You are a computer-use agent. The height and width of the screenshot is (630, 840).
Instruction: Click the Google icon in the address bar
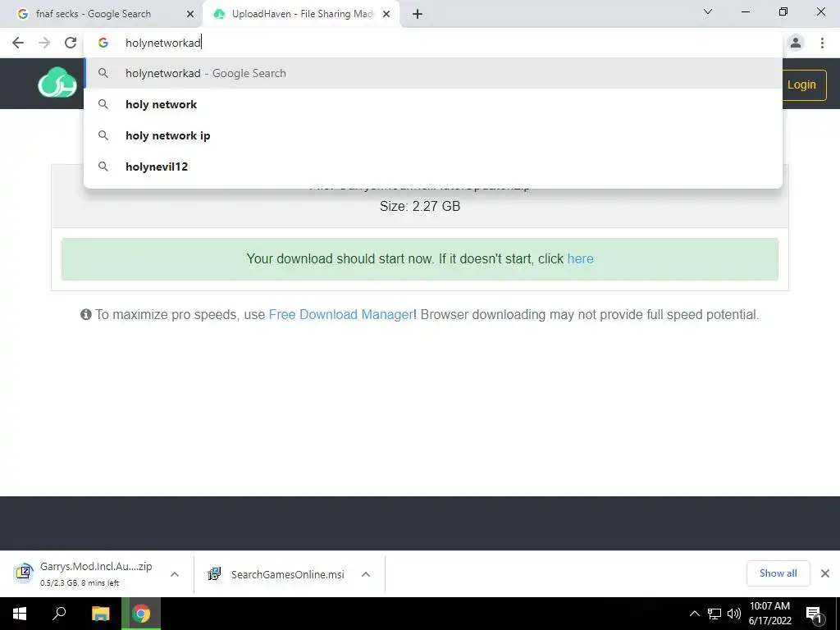click(x=103, y=43)
